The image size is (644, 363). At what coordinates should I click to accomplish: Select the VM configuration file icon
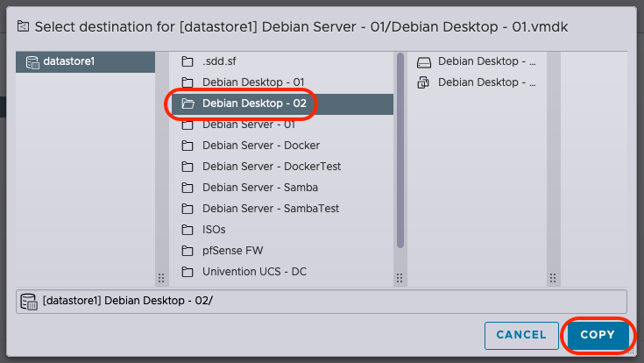click(423, 82)
